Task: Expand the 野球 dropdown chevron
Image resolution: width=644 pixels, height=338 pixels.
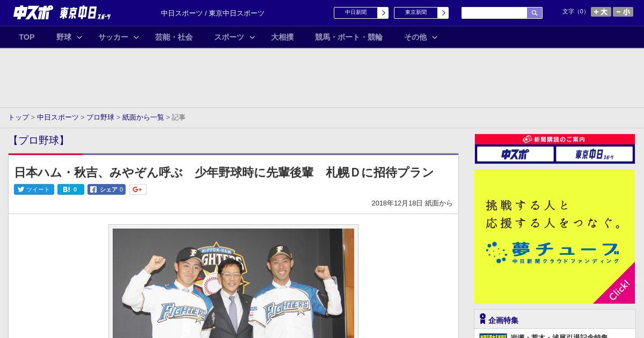Action: tap(79, 37)
